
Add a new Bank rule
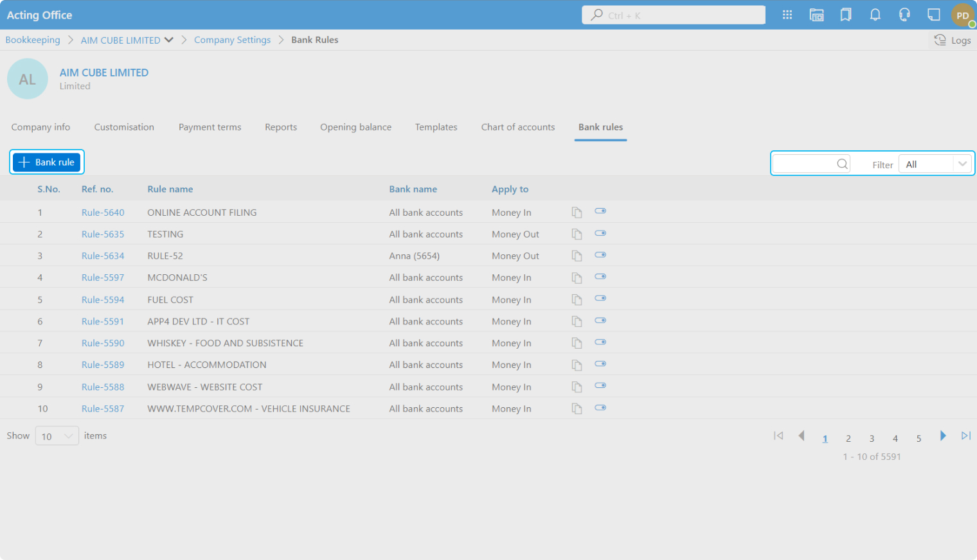click(x=47, y=162)
